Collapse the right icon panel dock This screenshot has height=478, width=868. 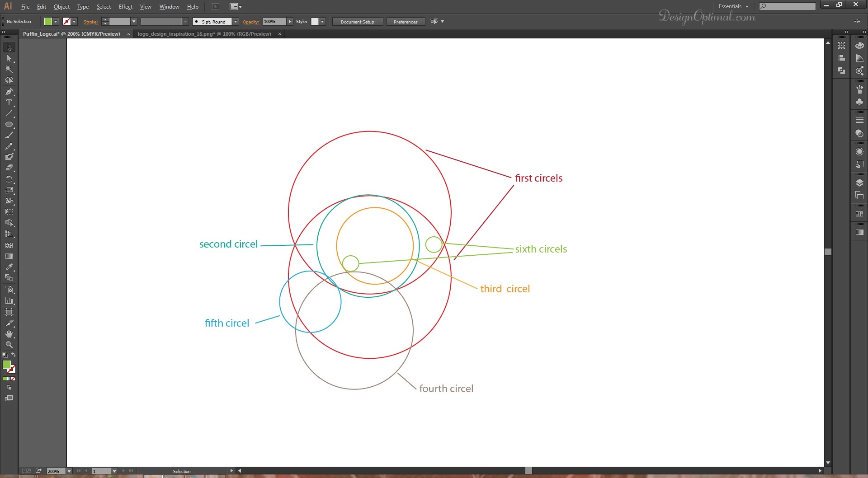coord(864,32)
